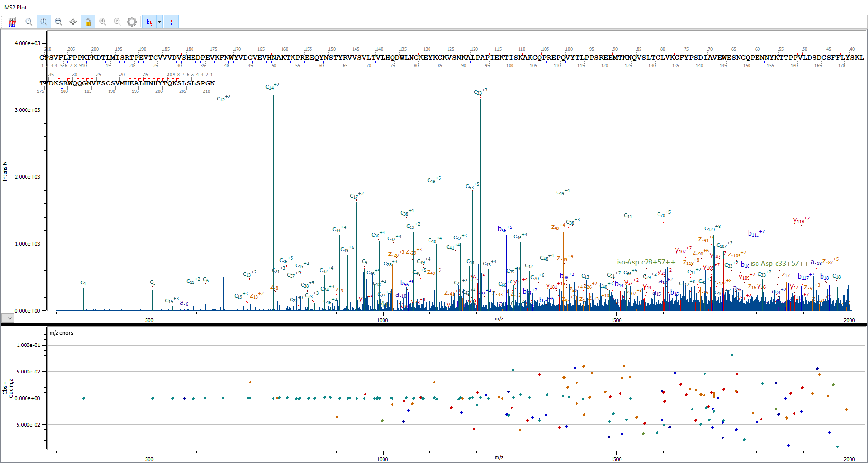Click the c6 peak label
The image size is (868, 464).
pos(206,280)
